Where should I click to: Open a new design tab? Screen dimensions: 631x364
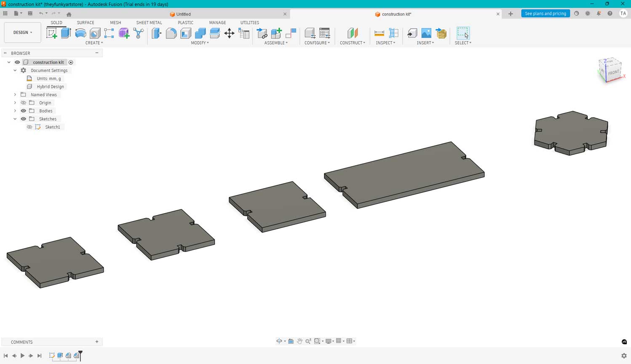511,14
